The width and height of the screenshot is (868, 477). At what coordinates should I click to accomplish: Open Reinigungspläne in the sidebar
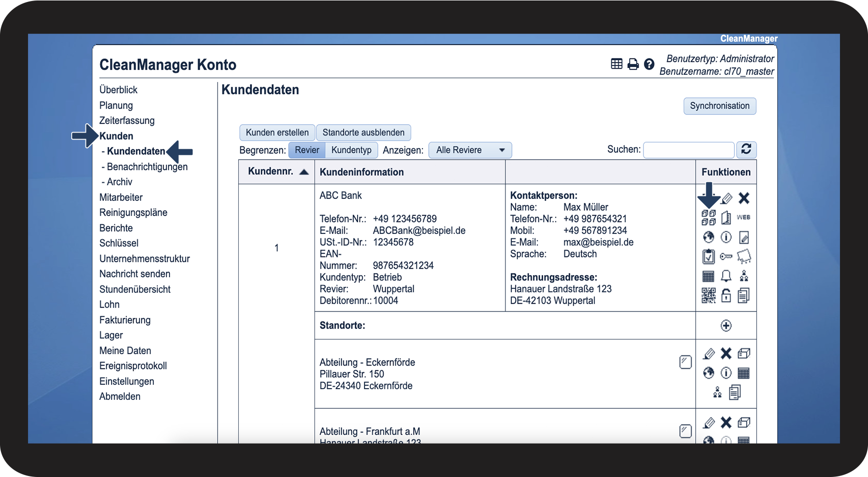click(x=133, y=213)
